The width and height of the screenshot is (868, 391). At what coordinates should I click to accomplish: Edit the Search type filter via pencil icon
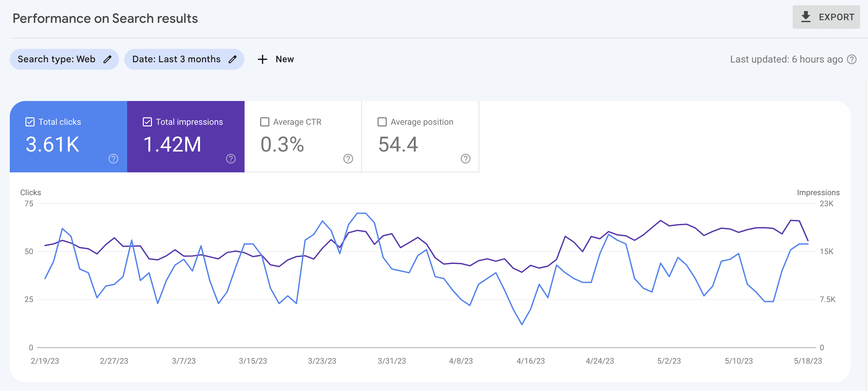click(x=108, y=59)
